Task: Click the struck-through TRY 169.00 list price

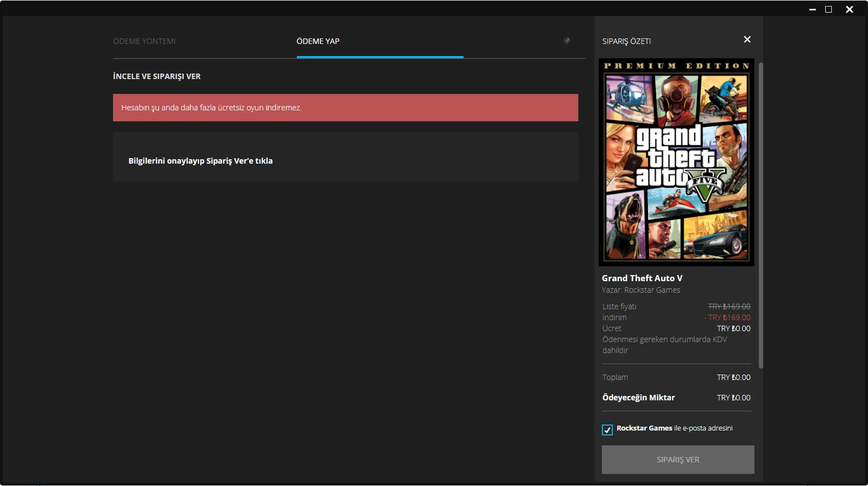Action: point(729,306)
